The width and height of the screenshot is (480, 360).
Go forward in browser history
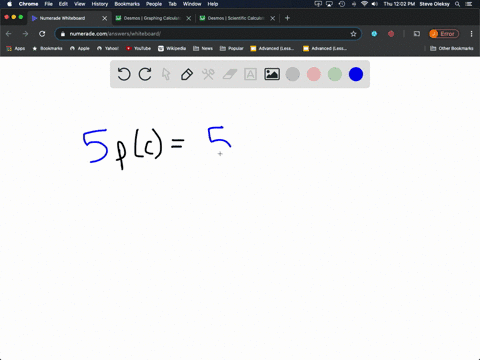coord(25,34)
